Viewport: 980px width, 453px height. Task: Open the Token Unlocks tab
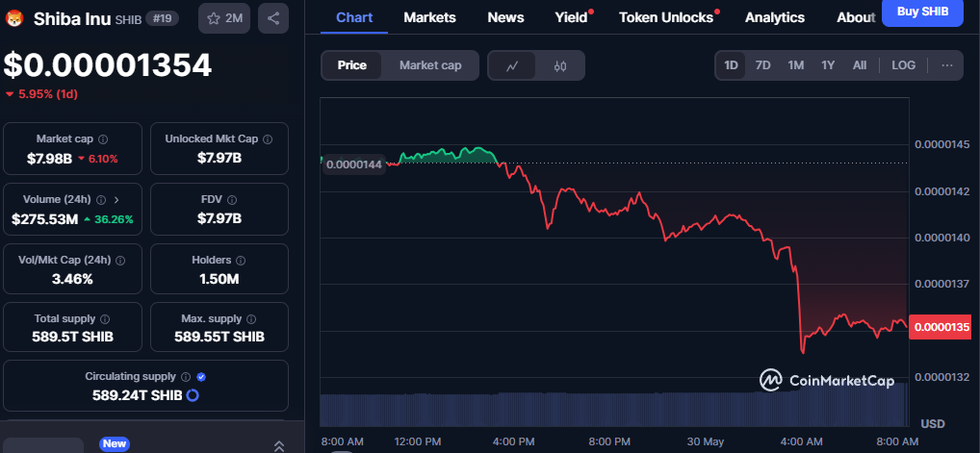click(x=665, y=17)
